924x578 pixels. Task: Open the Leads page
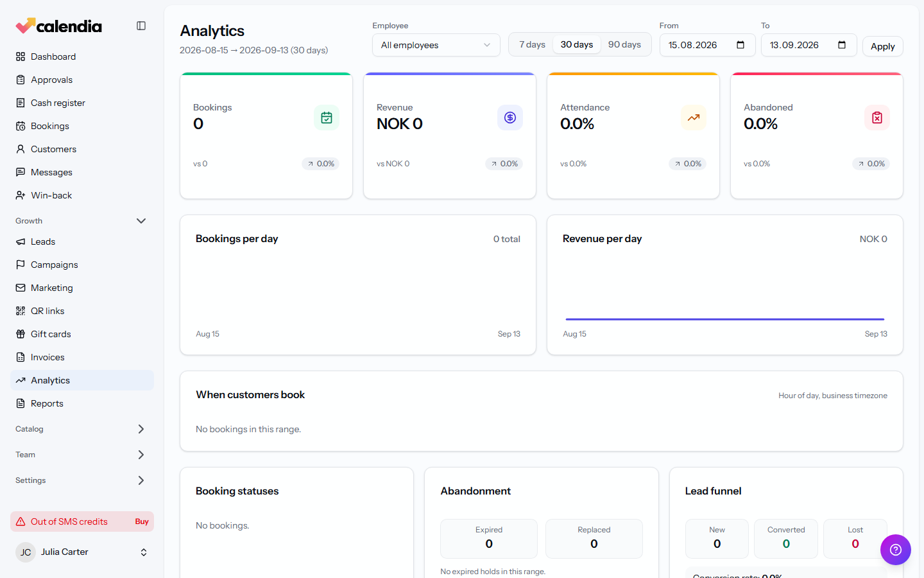click(x=82, y=241)
